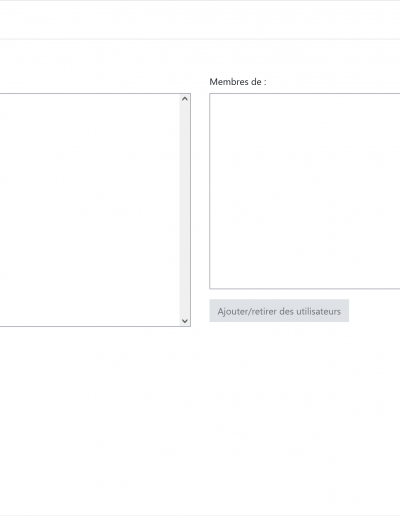Focus the members list under 'Membres de :'

click(x=305, y=191)
